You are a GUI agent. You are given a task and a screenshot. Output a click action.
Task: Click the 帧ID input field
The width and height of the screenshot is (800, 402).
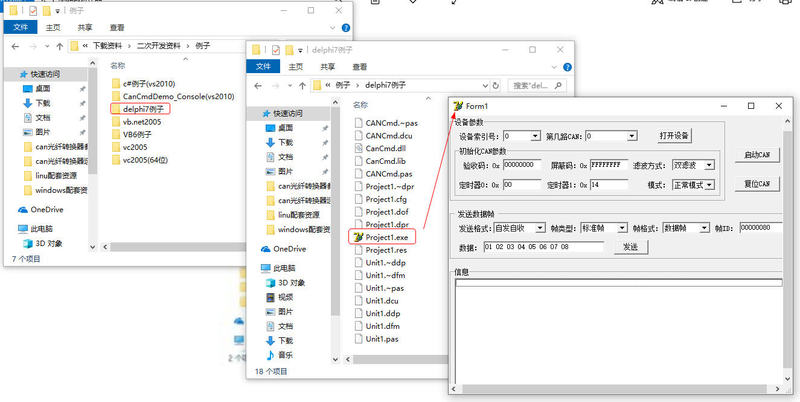pos(760,228)
